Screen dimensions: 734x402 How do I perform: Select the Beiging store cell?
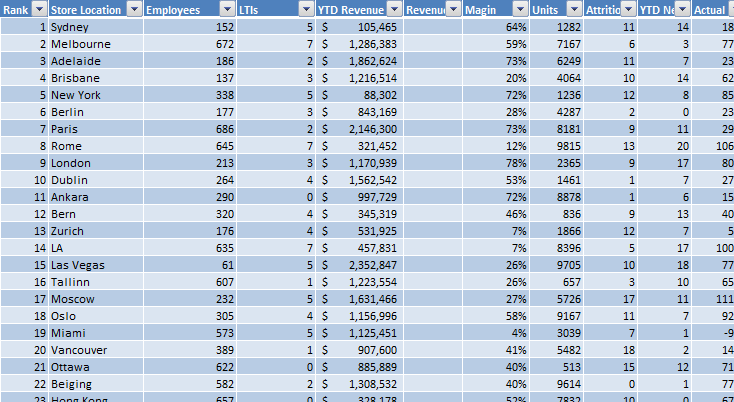coord(96,384)
